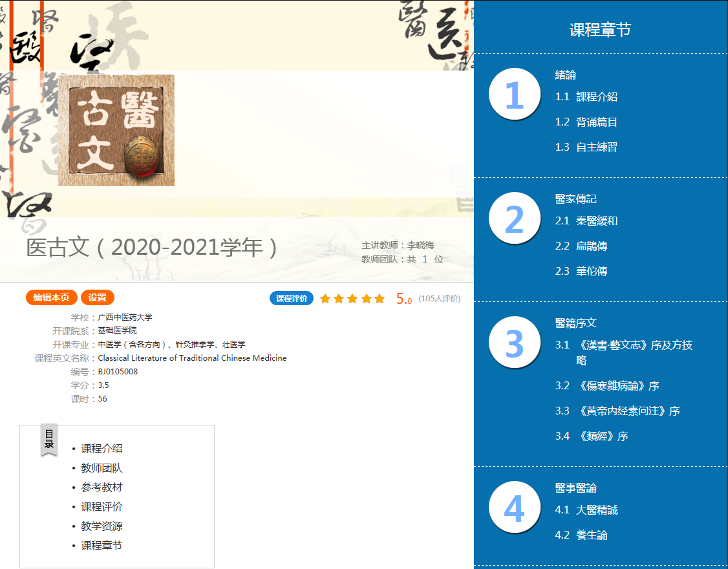Select 参考教材 in the directory list
The height and width of the screenshot is (569, 728).
(x=102, y=488)
